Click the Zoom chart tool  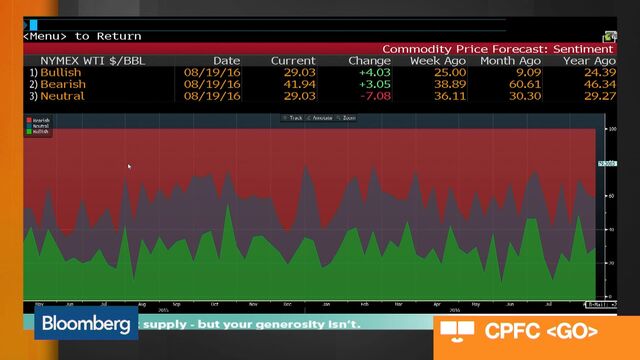(347, 118)
